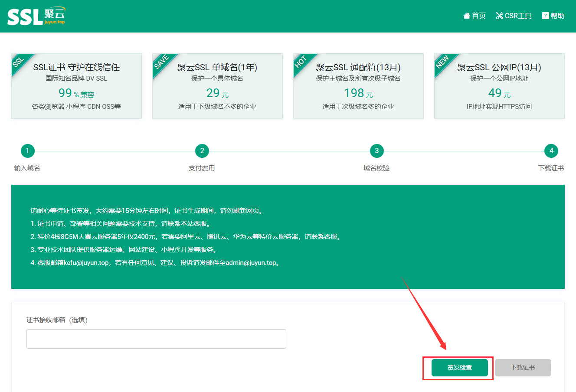The width and height of the screenshot is (576, 392).
Task: Click notice line 3 about 服务器运维
Action: 124,250
